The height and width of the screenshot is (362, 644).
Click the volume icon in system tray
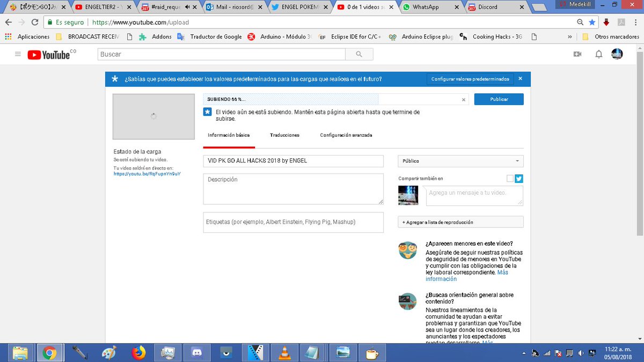tap(581, 353)
